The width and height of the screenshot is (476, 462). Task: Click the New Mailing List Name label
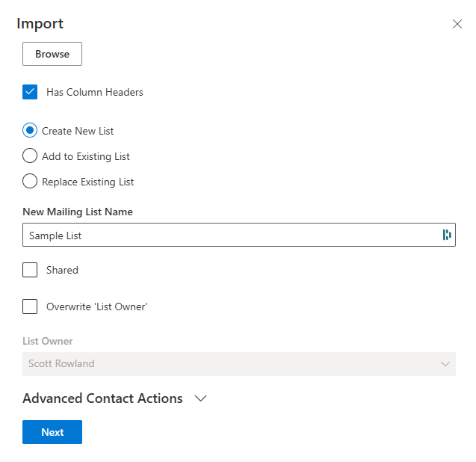pyautogui.click(x=78, y=212)
